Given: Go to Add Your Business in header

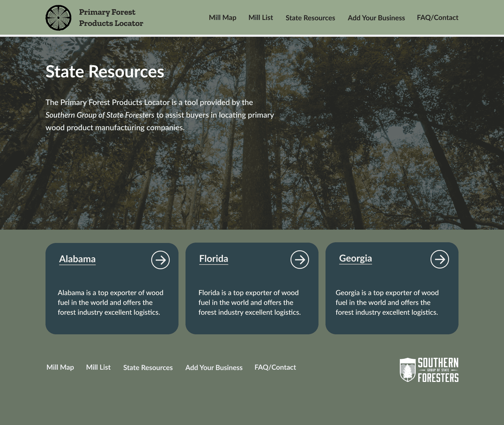Looking at the screenshot, I should click(376, 18).
